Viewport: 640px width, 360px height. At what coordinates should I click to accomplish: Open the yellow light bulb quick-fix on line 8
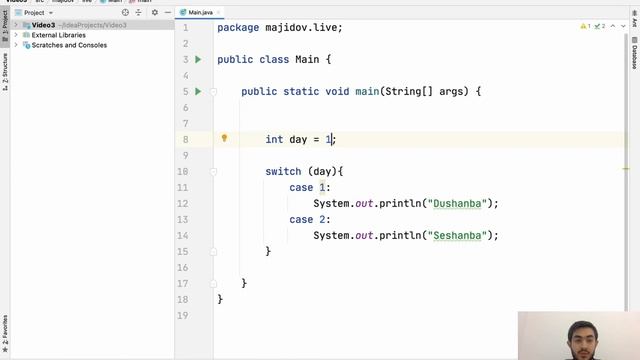224,138
